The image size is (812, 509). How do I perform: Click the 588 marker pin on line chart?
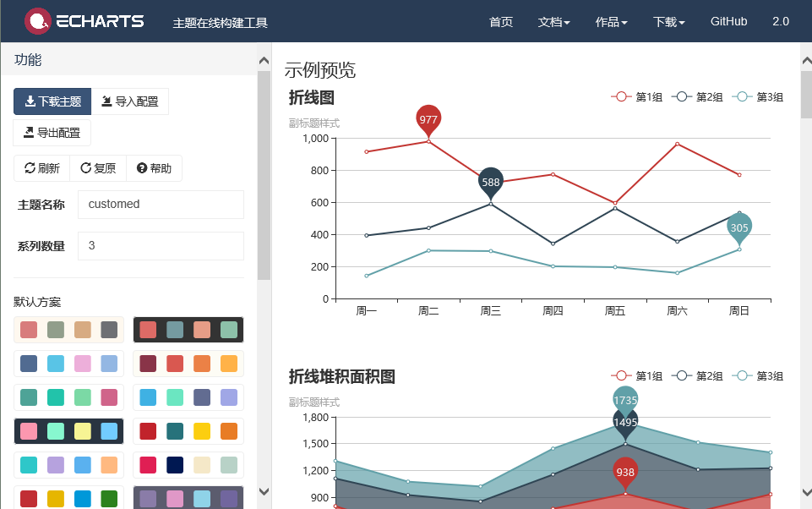click(x=491, y=183)
